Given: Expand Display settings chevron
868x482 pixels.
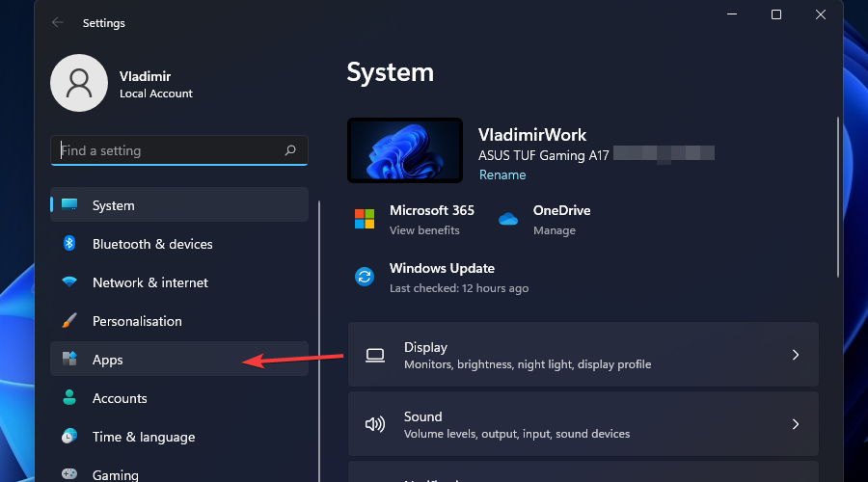Looking at the screenshot, I should coord(796,355).
